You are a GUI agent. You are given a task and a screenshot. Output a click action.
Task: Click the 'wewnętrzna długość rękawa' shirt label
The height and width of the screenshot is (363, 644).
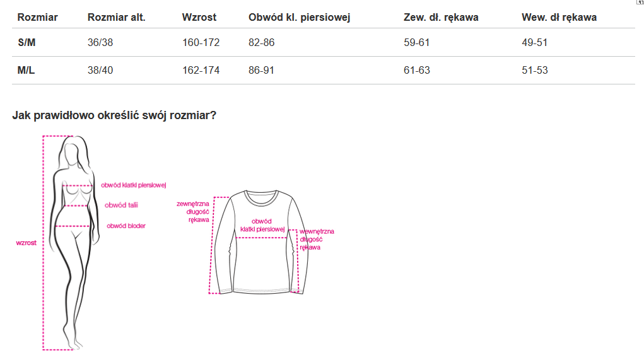(317, 239)
